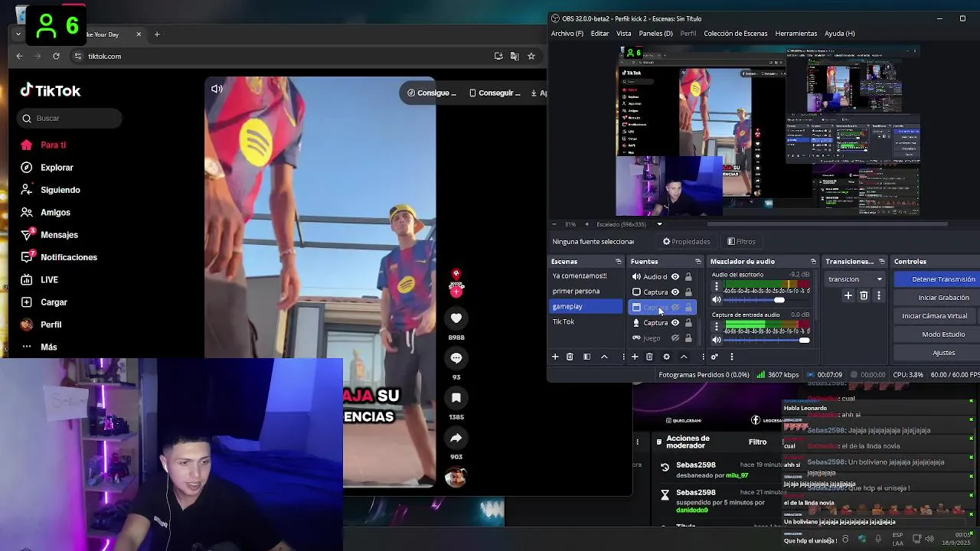This screenshot has height=551, width=980.
Task: Delete the transition in Transiciones panel
Action: coord(864,295)
